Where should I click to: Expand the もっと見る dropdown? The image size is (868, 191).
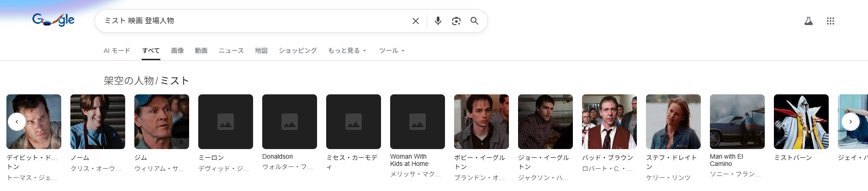(x=347, y=51)
